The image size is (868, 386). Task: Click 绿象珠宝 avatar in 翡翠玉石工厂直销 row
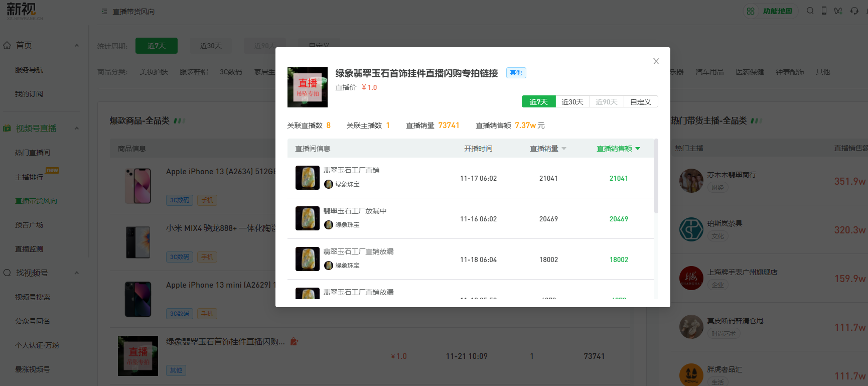329,184
